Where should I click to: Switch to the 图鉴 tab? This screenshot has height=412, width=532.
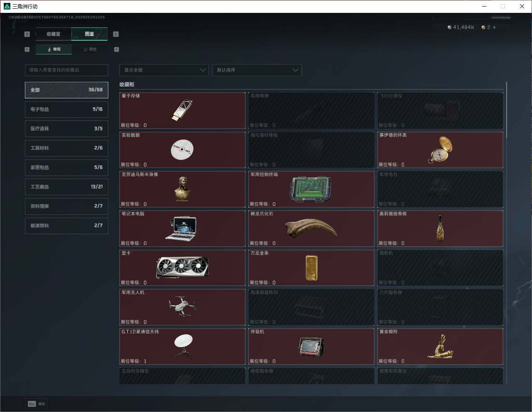pyautogui.click(x=90, y=34)
